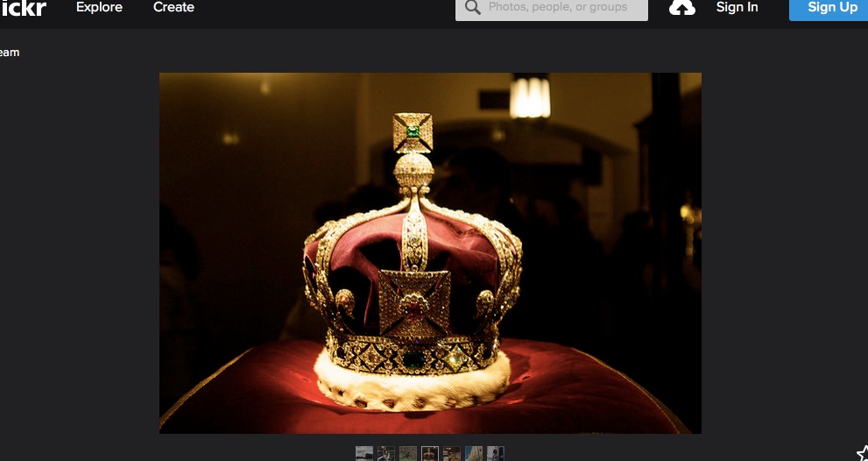Viewport: 868px width, 461px height.
Task: Open the crown photo in the main viewer
Action: (x=430, y=252)
